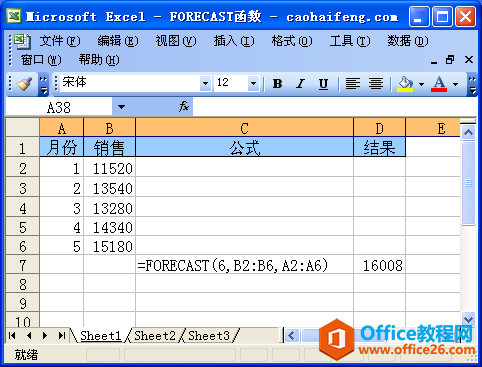Select cell with value 13540
Viewport: 482px width, 367px height.
110,188
